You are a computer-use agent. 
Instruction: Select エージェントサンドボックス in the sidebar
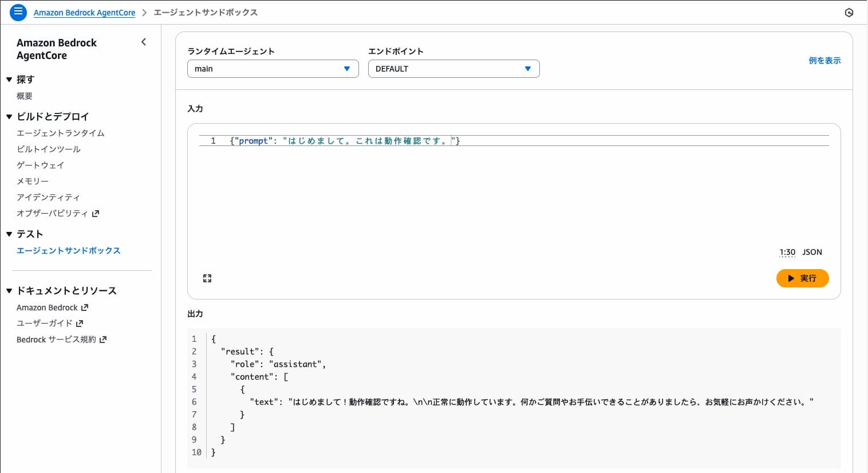(69, 251)
